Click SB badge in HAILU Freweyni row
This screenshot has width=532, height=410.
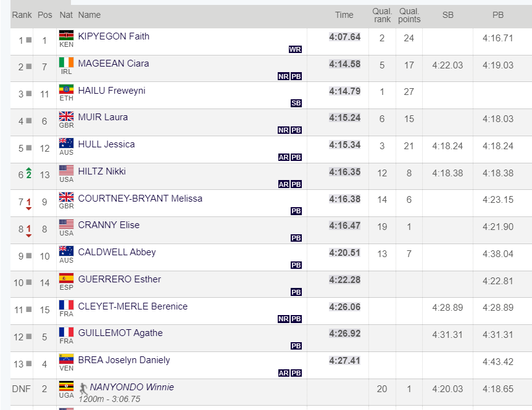click(x=296, y=103)
